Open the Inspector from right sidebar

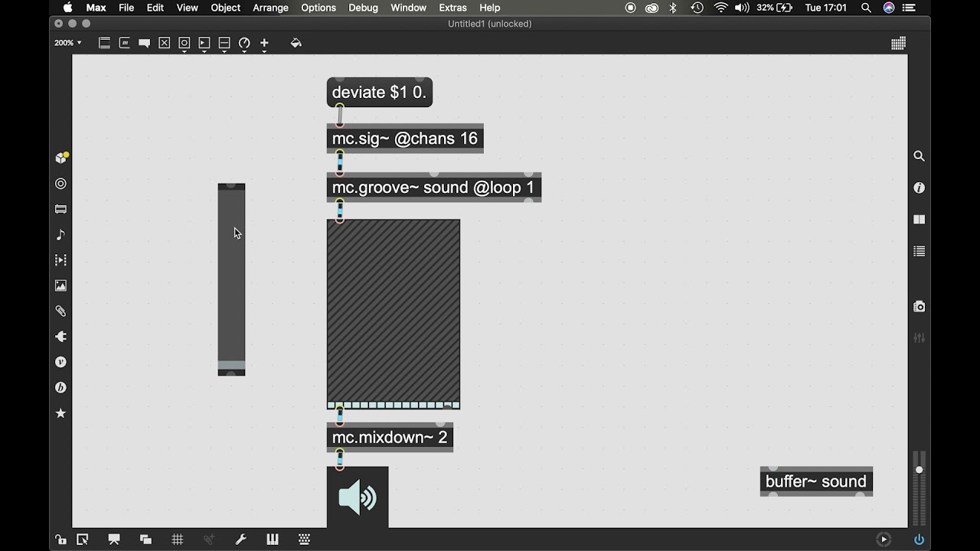tap(919, 187)
